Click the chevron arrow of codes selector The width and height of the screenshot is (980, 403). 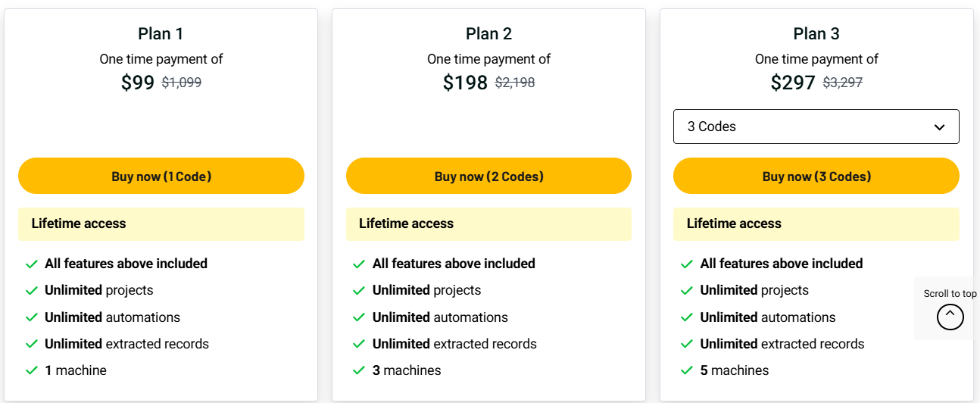939,127
